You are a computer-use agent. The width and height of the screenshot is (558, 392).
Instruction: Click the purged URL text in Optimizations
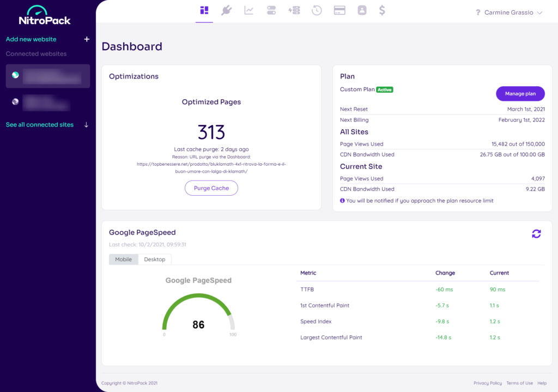pyautogui.click(x=211, y=168)
